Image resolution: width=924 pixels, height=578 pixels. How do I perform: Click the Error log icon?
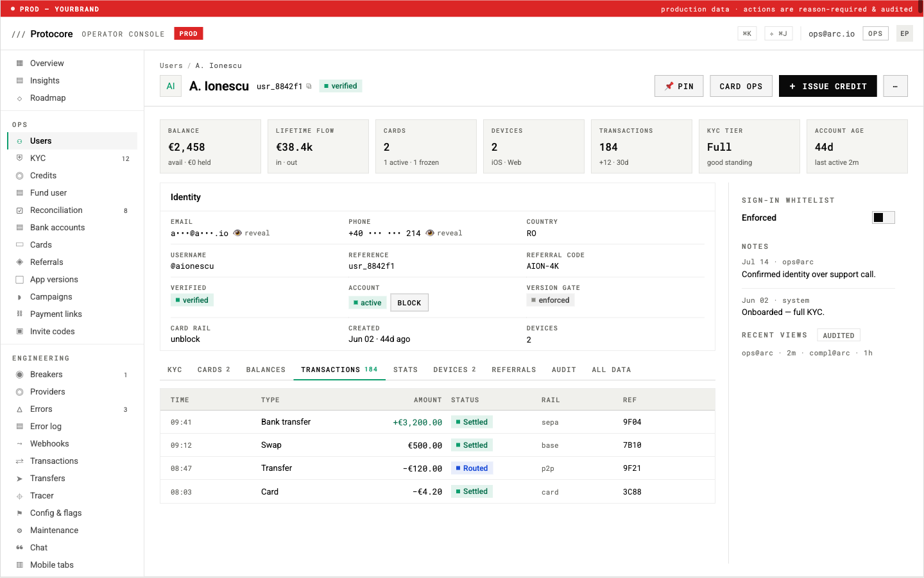(19, 427)
